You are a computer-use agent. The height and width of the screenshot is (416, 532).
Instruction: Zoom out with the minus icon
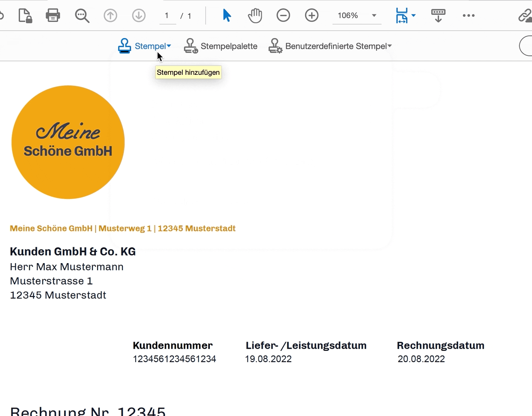pos(283,15)
